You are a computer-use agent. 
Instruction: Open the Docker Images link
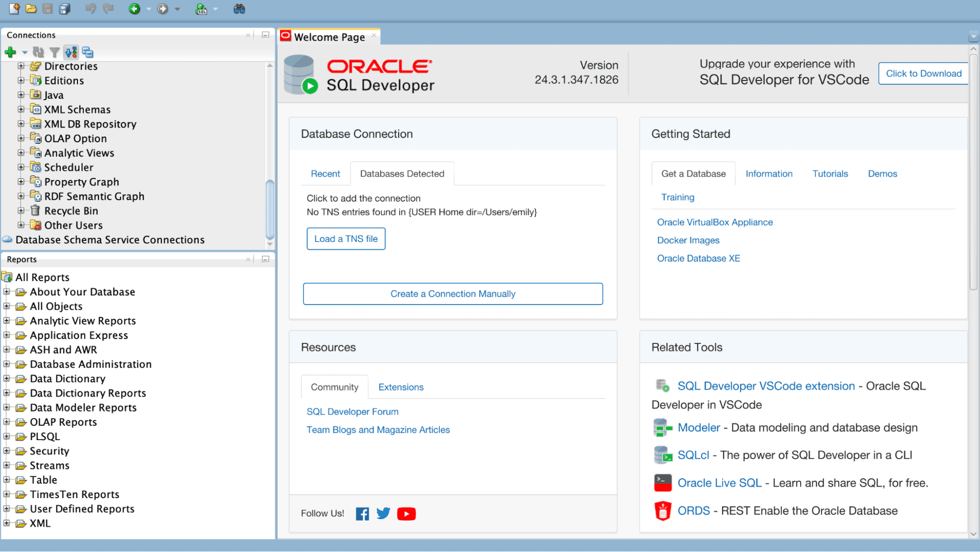coord(688,240)
